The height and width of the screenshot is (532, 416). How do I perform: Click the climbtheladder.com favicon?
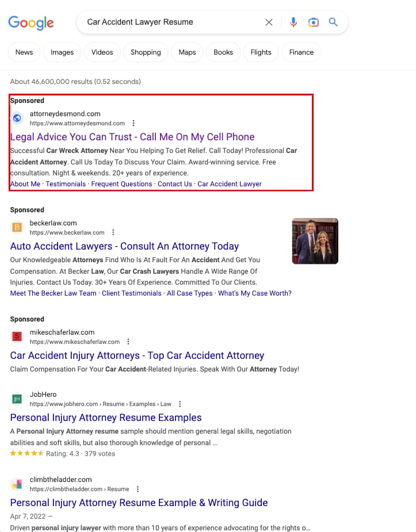click(x=17, y=484)
